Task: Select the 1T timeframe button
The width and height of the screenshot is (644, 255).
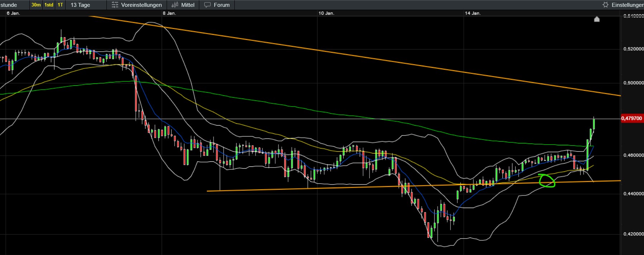Action: click(x=60, y=5)
